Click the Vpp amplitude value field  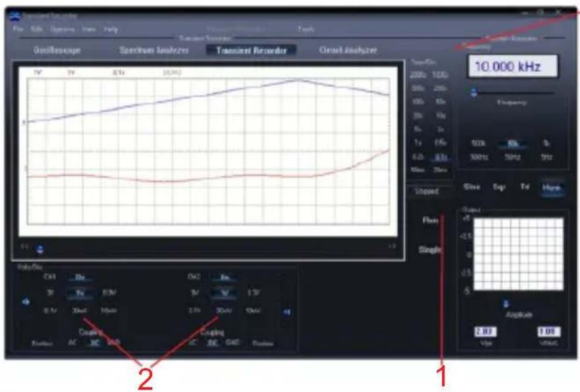(485, 331)
